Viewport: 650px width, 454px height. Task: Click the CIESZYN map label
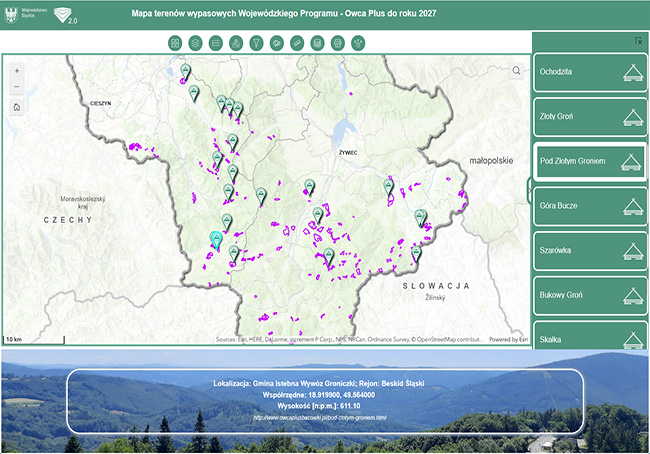coord(101,103)
